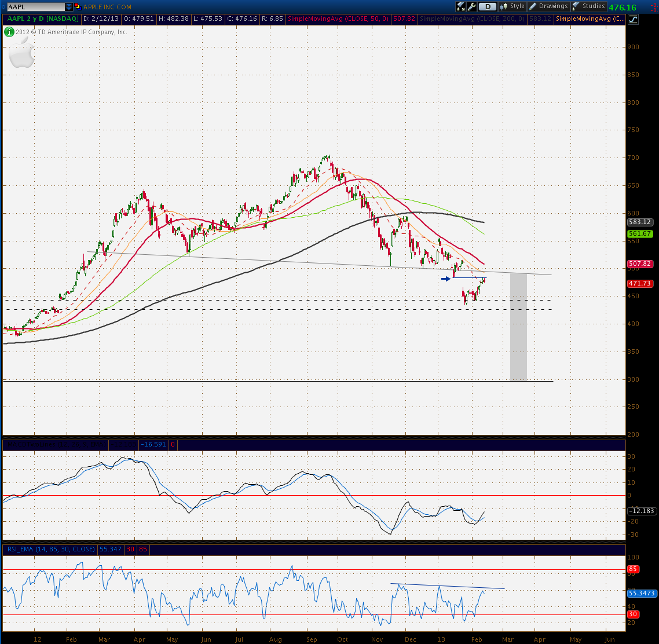Click the D: 2/12/13 date value
This screenshot has height=644, width=659.
[101, 19]
